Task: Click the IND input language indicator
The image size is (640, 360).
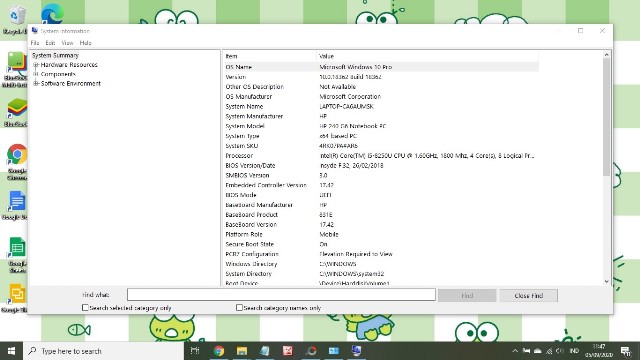Action: pyautogui.click(x=574, y=351)
